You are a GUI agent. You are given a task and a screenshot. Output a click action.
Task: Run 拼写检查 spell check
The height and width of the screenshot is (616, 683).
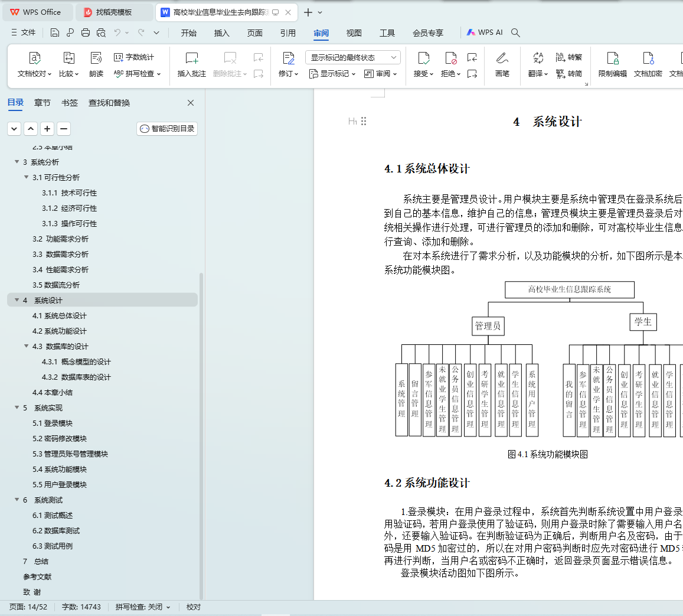[137, 74]
